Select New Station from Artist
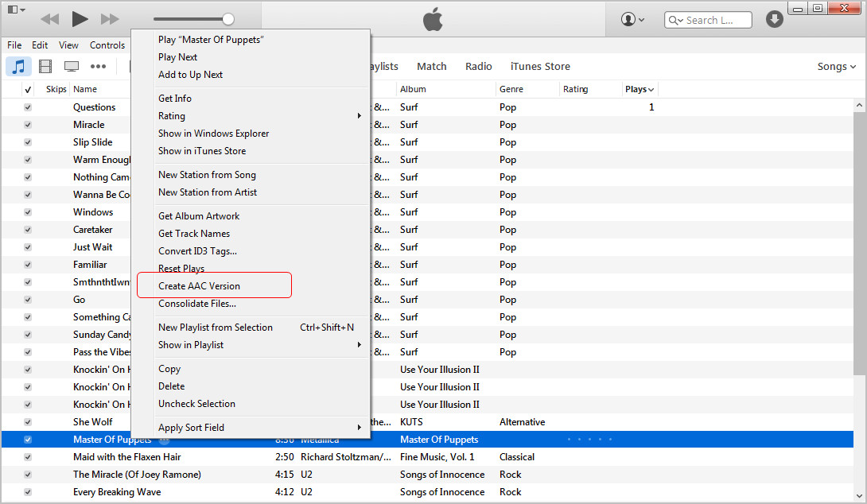867x504 pixels. pyautogui.click(x=208, y=192)
